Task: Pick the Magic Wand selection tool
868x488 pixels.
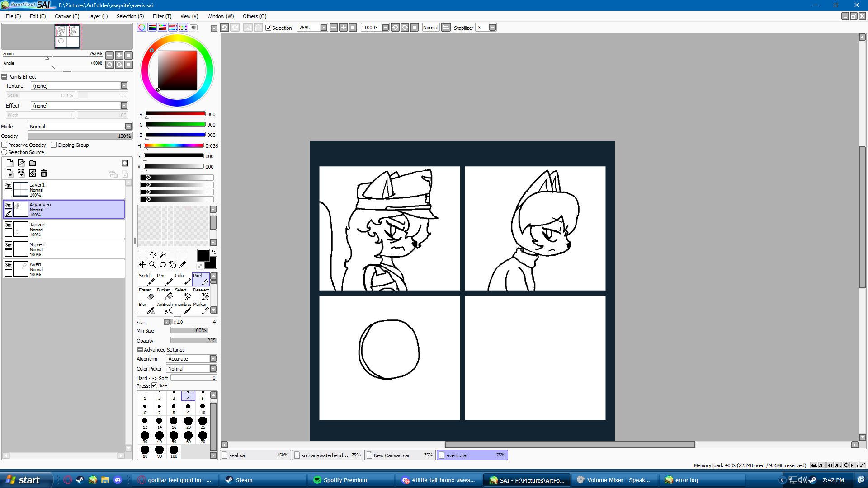Action: (162, 255)
